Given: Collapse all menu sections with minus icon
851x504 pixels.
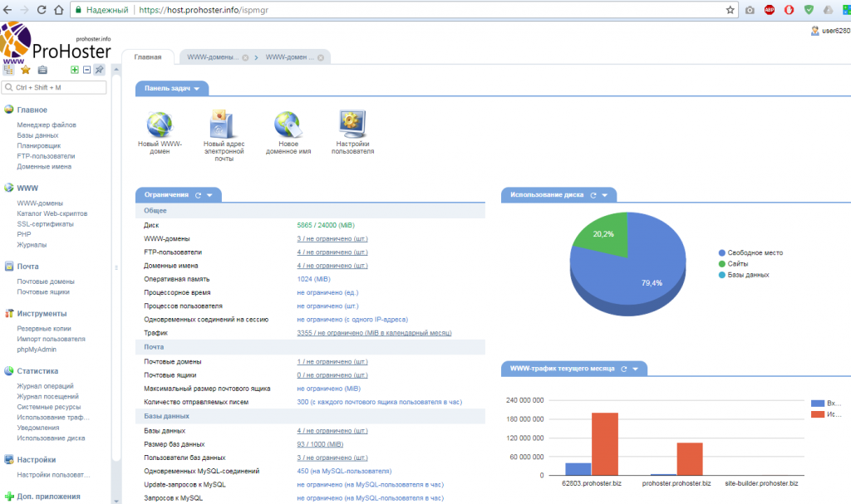Looking at the screenshot, I should click(86, 70).
